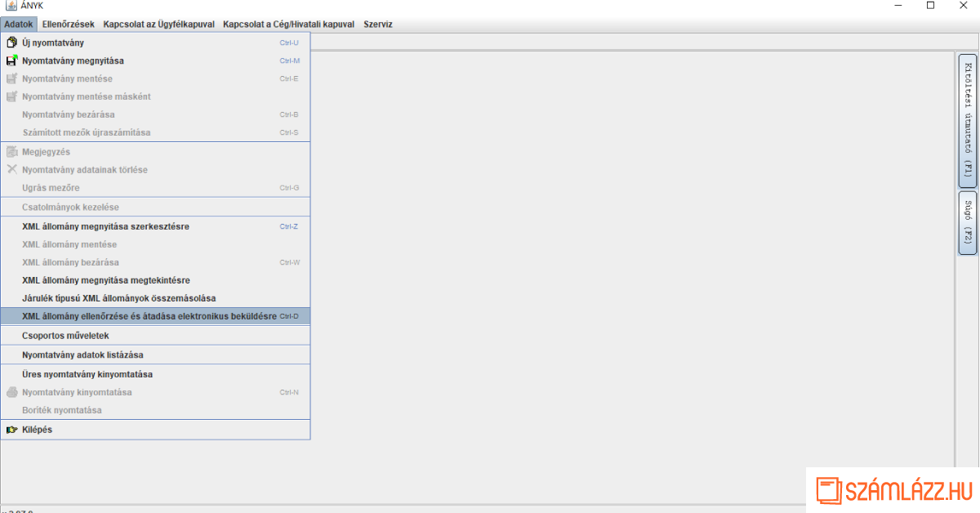Click the Kilépés exit arrow icon
Viewport: 980px width, 513px height.
[x=11, y=430]
